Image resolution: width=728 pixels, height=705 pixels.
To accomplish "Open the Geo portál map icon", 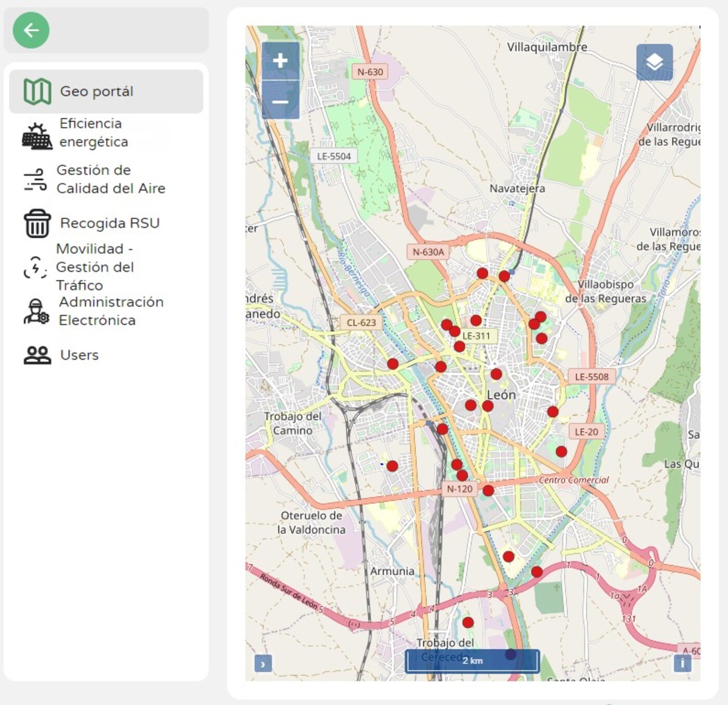I will (37, 92).
